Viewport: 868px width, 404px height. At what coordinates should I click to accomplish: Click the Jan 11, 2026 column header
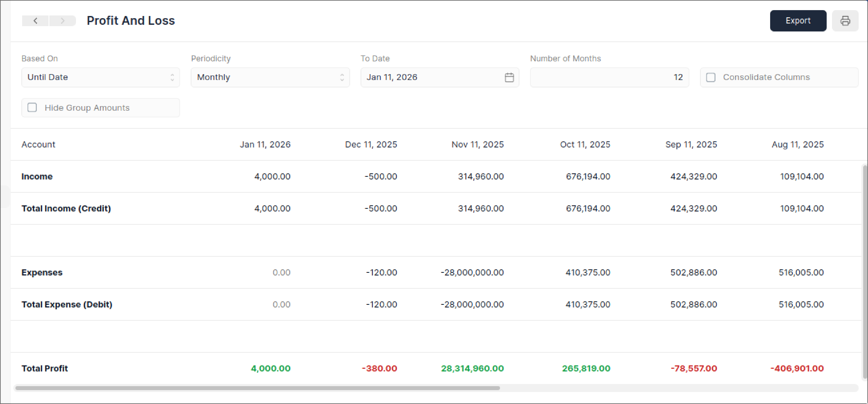266,144
